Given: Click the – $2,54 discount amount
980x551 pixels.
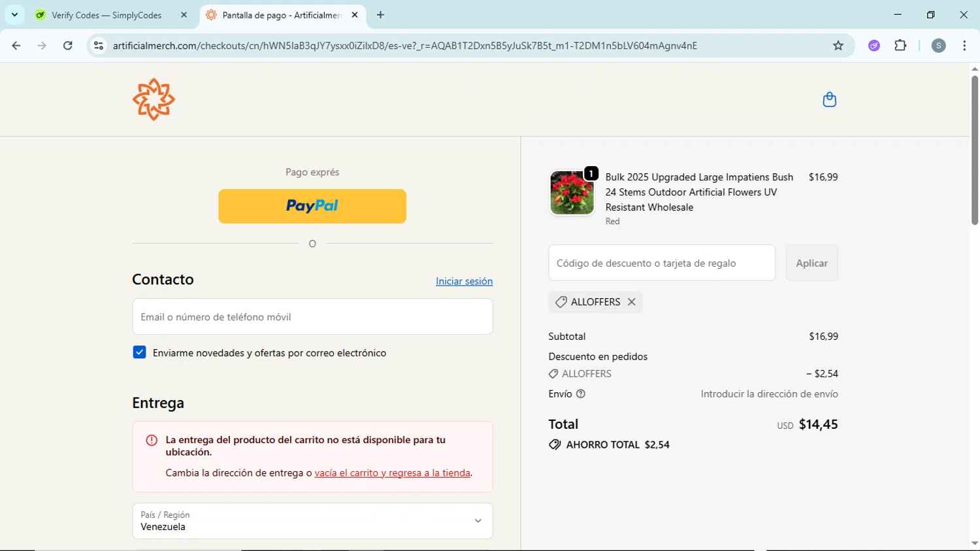Looking at the screenshot, I should point(822,374).
